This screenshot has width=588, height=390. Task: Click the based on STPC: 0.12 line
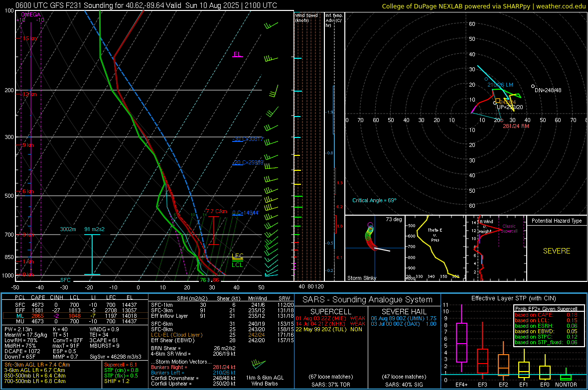[x=546, y=337]
